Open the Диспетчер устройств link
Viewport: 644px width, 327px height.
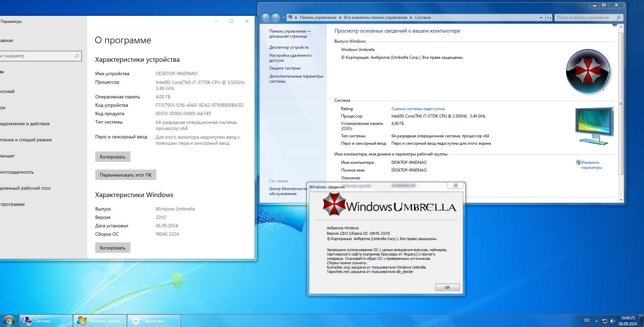288,47
